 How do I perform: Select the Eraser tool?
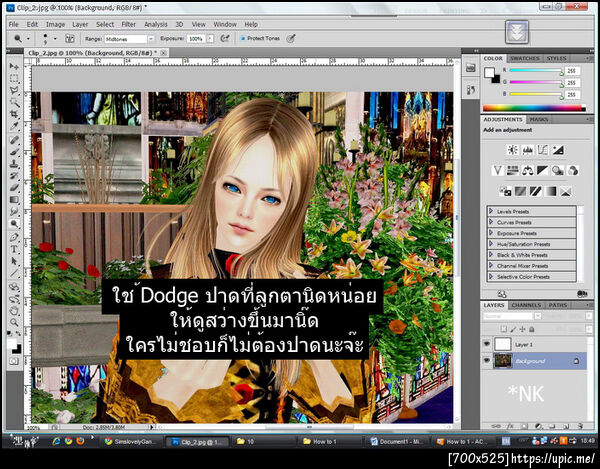tap(14, 187)
